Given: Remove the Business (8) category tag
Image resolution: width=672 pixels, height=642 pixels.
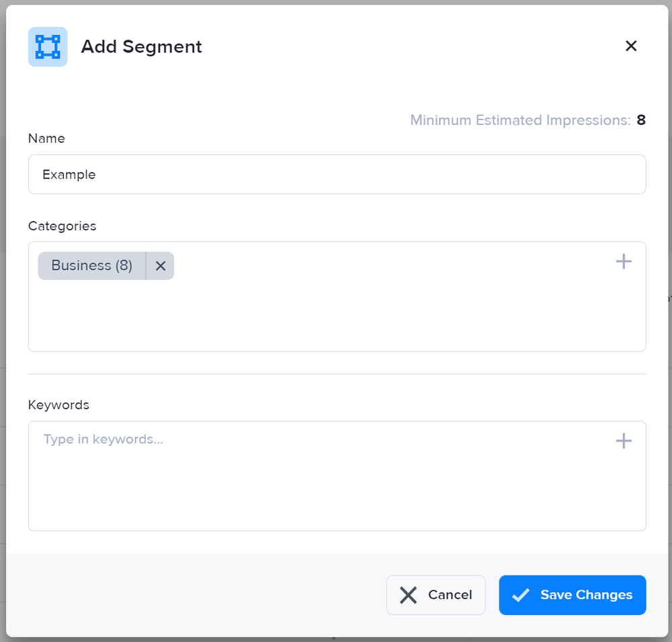Looking at the screenshot, I should (161, 266).
